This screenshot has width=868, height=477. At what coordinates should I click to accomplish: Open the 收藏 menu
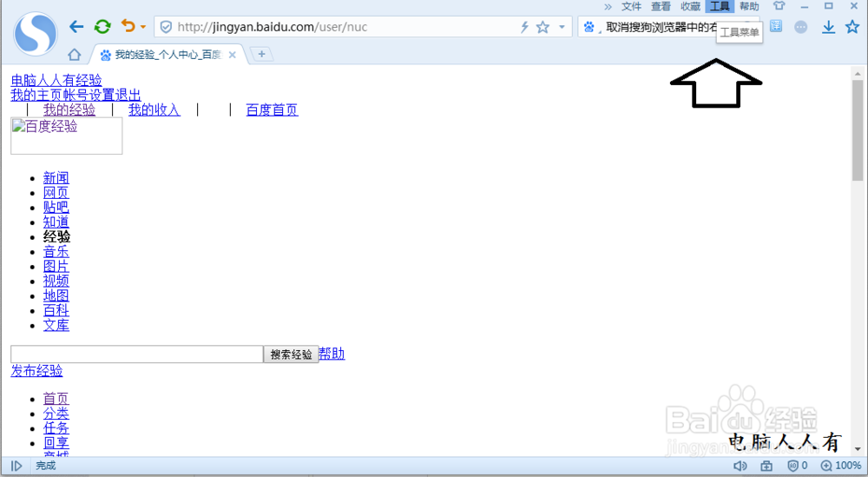pyautogui.click(x=690, y=6)
